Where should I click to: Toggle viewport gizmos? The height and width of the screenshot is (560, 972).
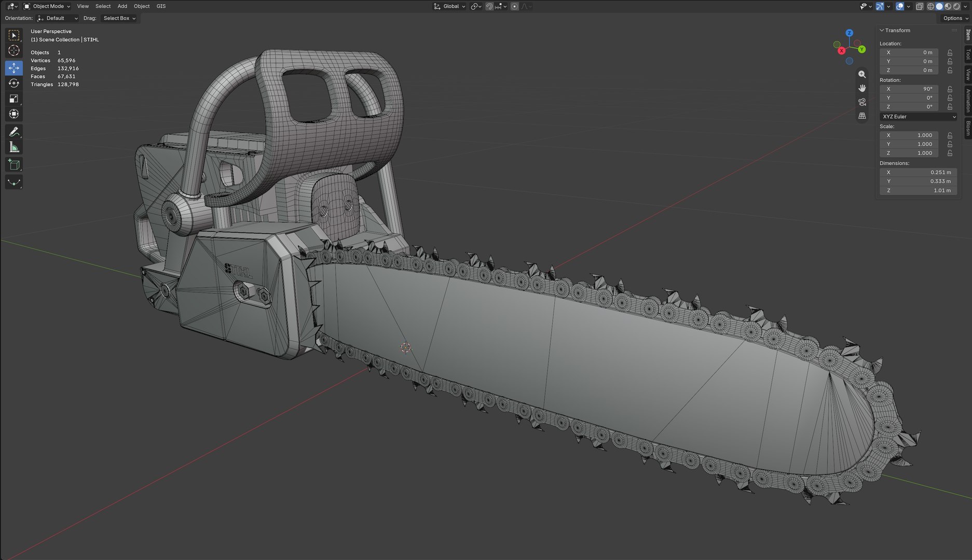point(880,6)
